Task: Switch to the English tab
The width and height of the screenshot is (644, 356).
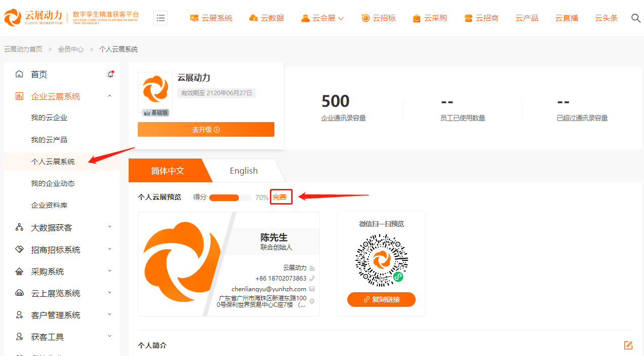Action: [244, 171]
